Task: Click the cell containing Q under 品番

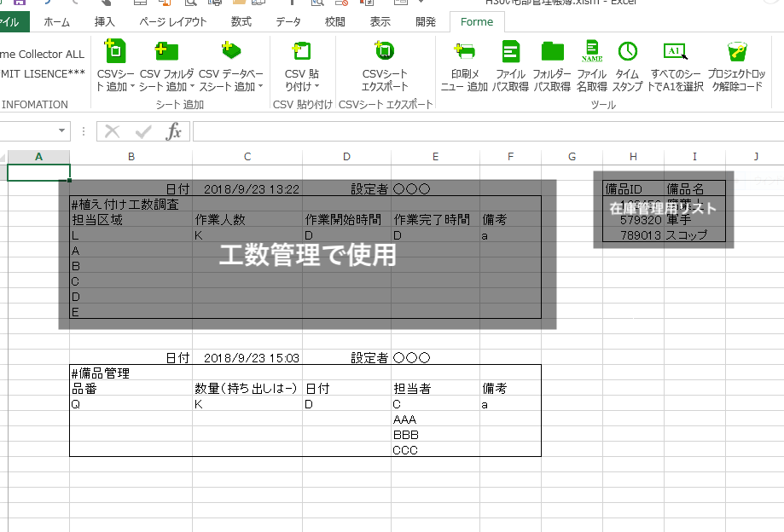Action: [x=131, y=404]
